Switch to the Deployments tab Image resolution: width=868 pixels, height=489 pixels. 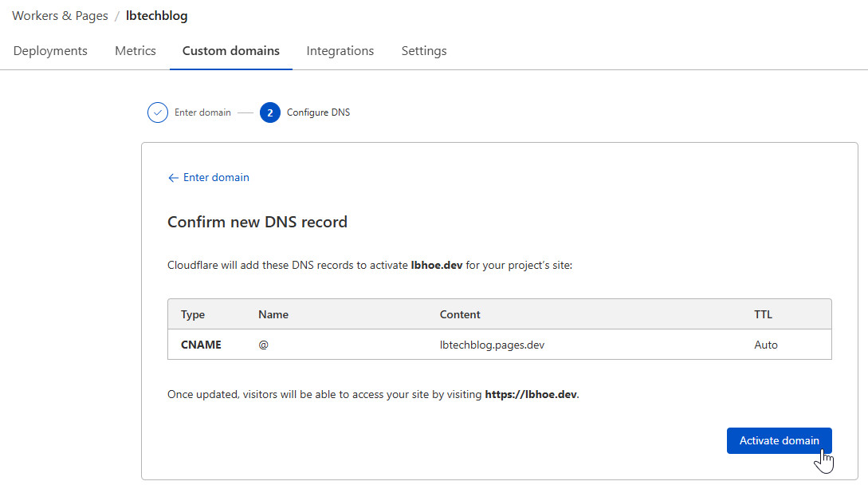[50, 51]
